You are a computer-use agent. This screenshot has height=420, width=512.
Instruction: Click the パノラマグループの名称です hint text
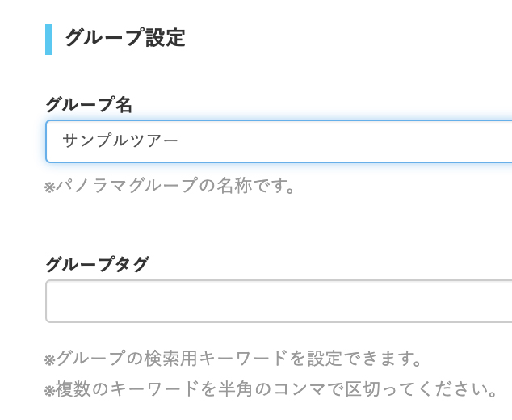[x=174, y=187]
